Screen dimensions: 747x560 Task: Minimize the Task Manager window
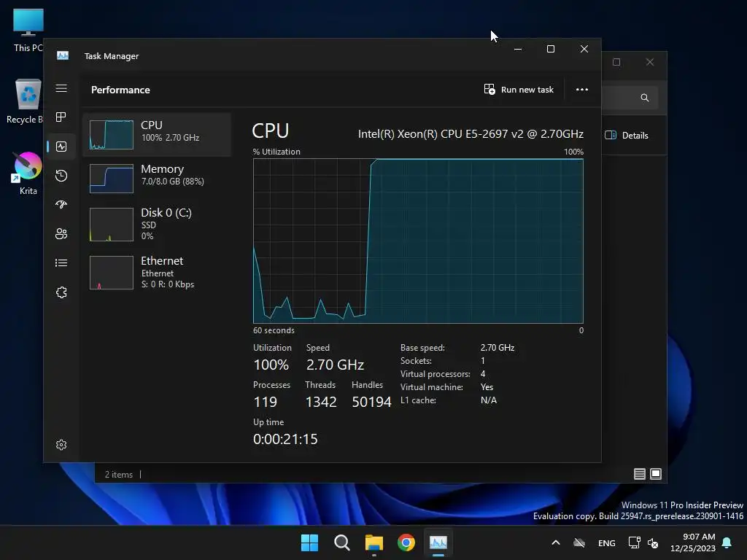[518, 49]
